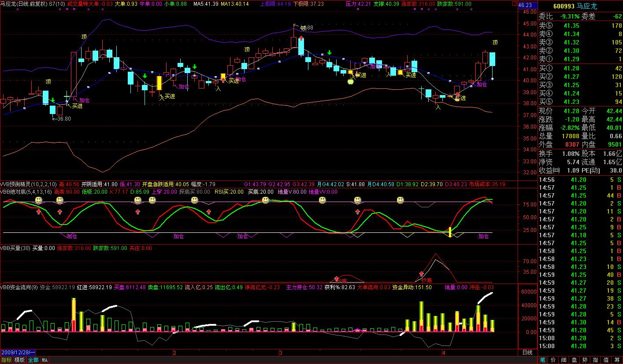
Task: Click the 买① 41.28 order book row
Action: pyautogui.click(x=581, y=68)
